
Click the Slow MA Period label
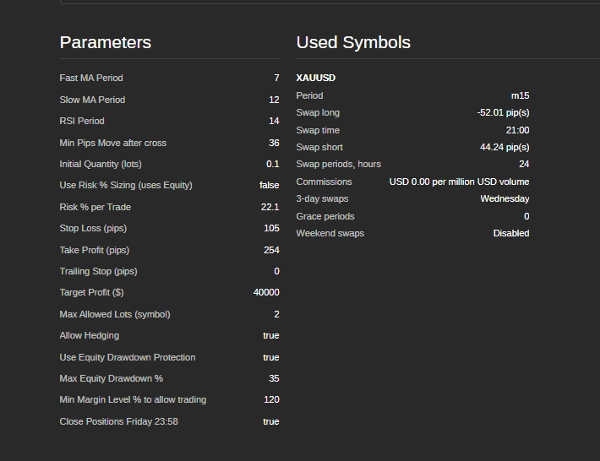click(x=92, y=99)
